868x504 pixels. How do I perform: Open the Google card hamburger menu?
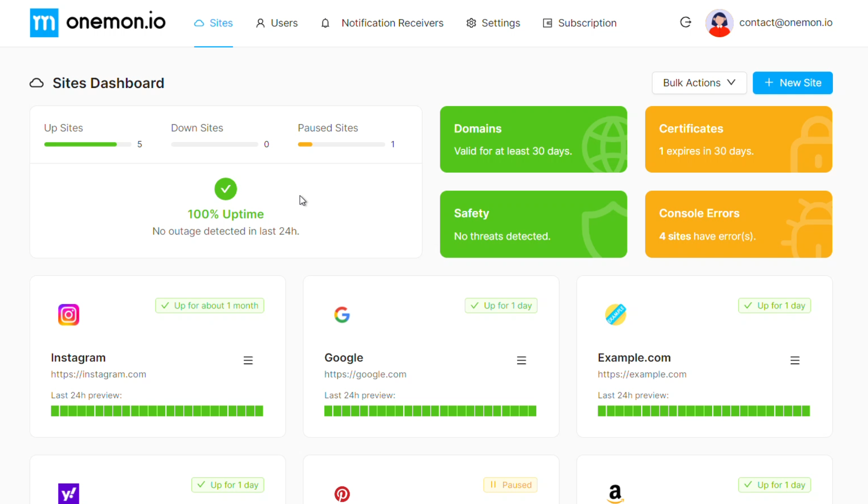click(x=521, y=360)
